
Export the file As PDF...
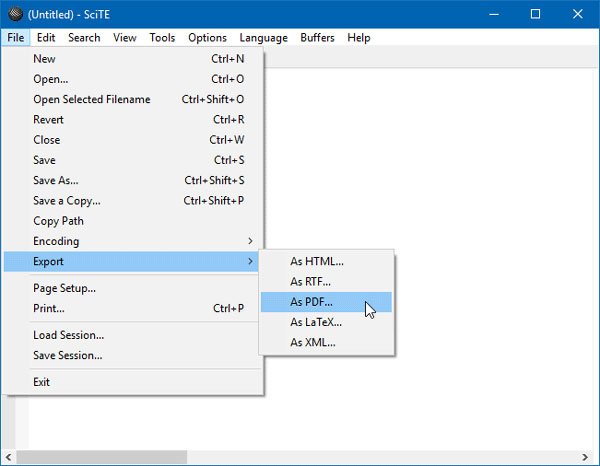[326, 302]
